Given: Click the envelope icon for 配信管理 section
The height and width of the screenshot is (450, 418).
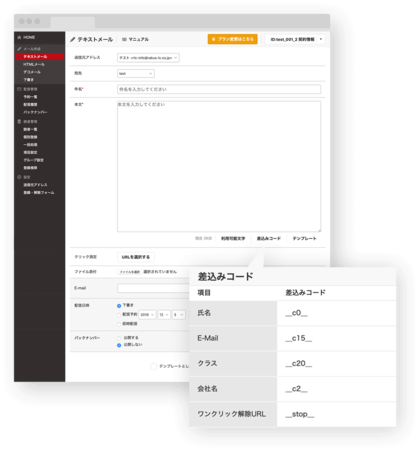Looking at the screenshot, I should [x=19, y=89].
